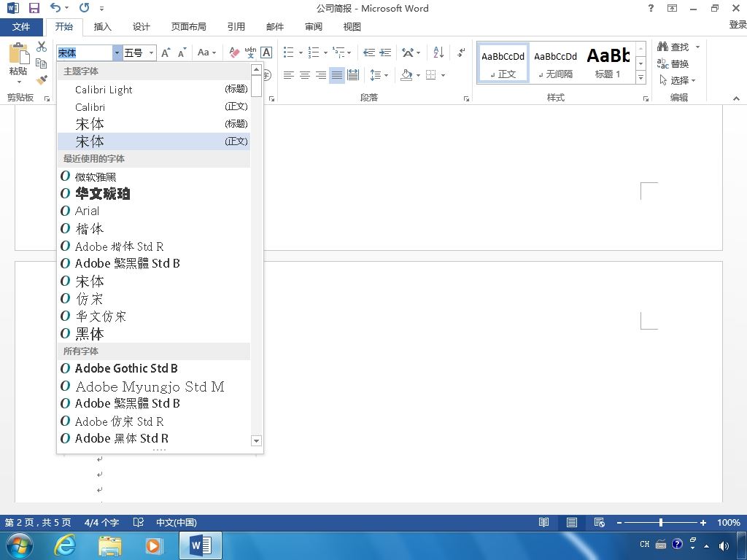Click the Save icon in the quick access toolbar
The height and width of the screenshot is (560, 747).
[34, 8]
